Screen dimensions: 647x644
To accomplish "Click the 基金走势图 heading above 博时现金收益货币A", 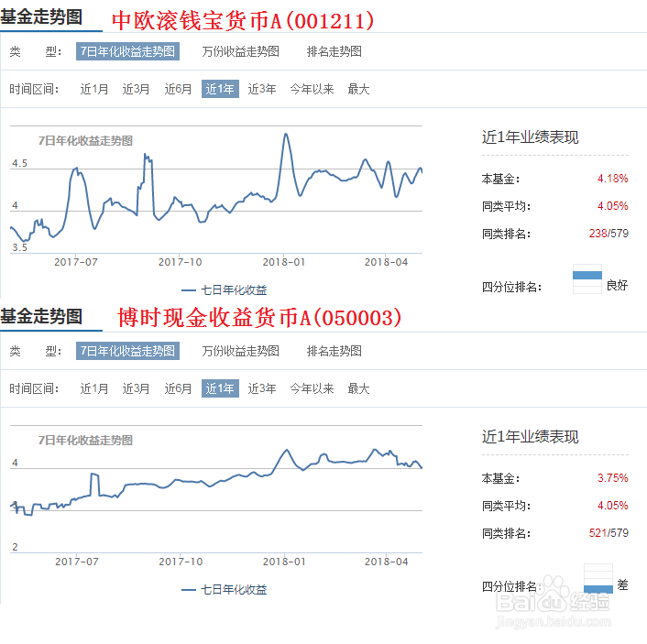I will [41, 317].
